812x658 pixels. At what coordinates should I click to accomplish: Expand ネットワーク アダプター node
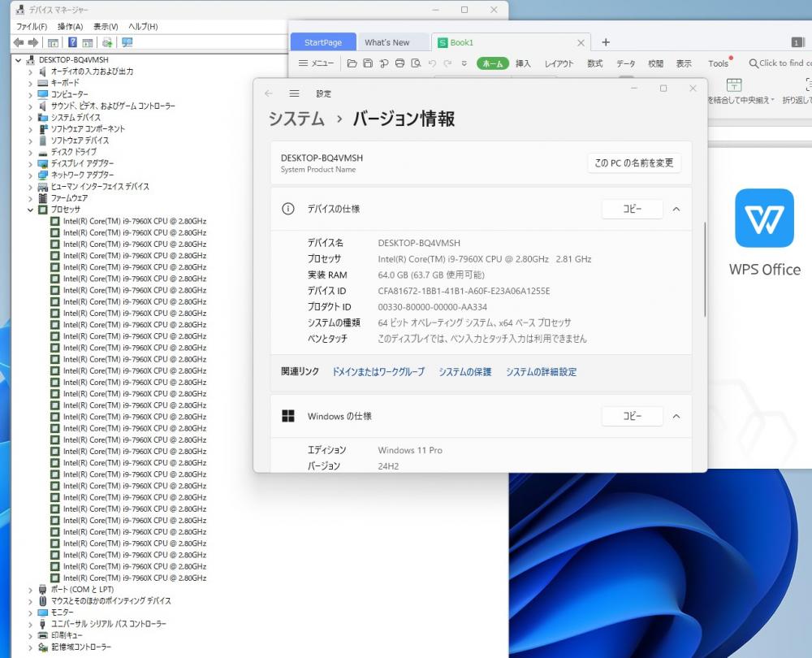point(30,175)
